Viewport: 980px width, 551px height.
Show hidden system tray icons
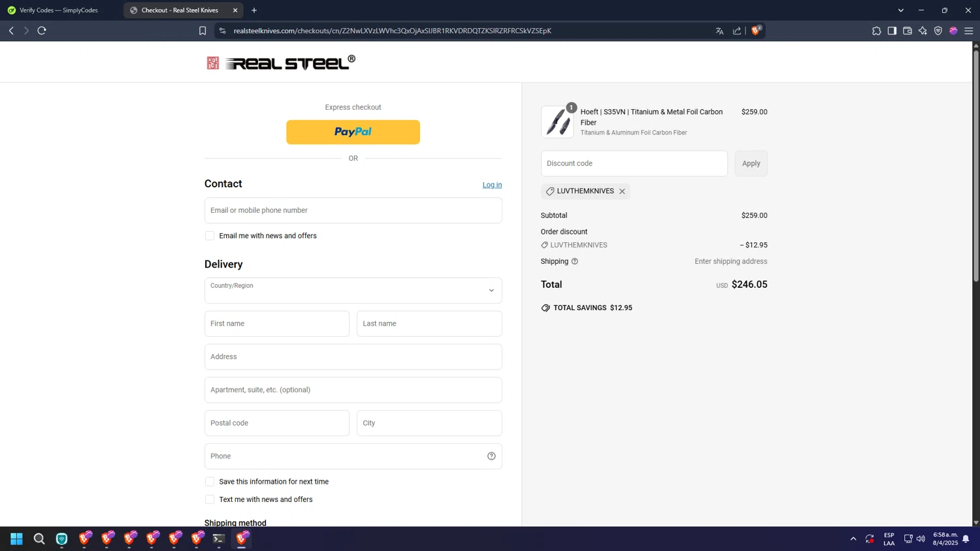(853, 539)
